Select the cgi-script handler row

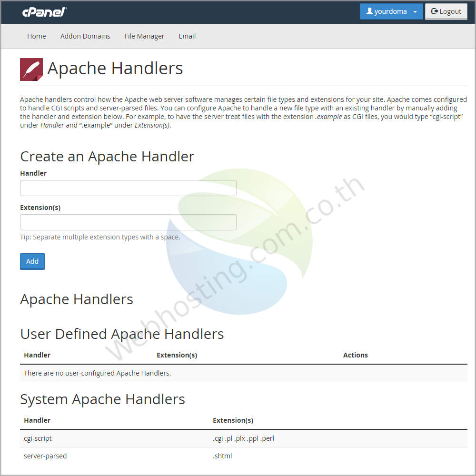(38, 438)
